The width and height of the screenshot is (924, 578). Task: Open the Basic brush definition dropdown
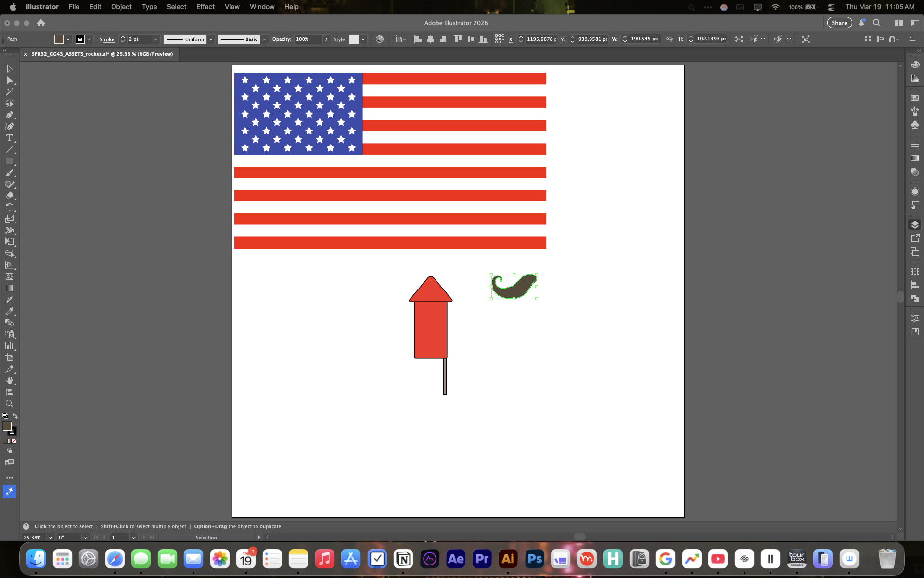[264, 39]
